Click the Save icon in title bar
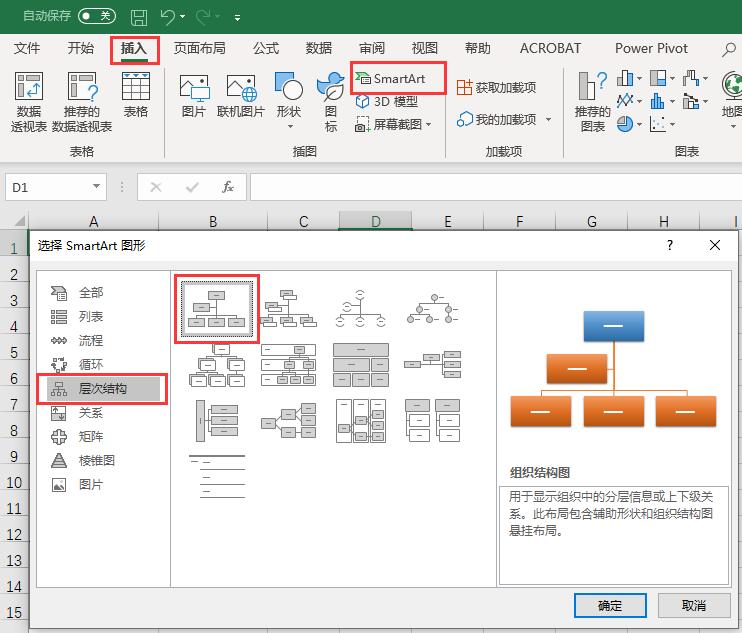 [x=139, y=17]
